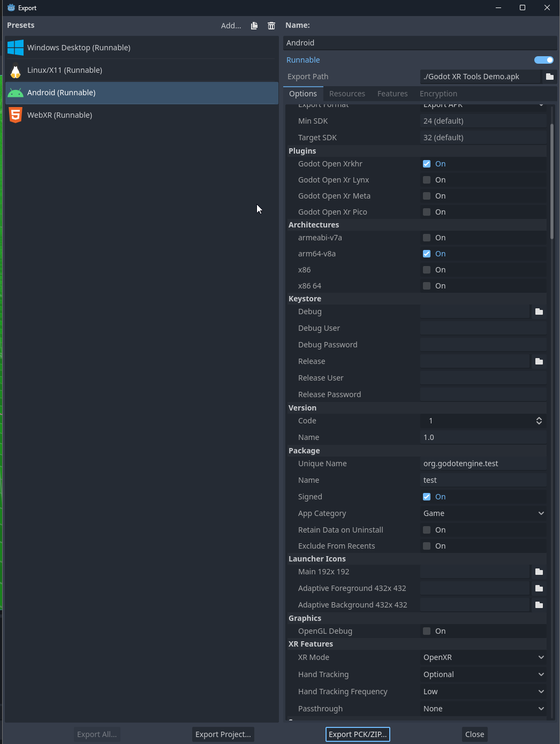Change the Passthrough dropdown setting
560x744 pixels.
click(483, 709)
